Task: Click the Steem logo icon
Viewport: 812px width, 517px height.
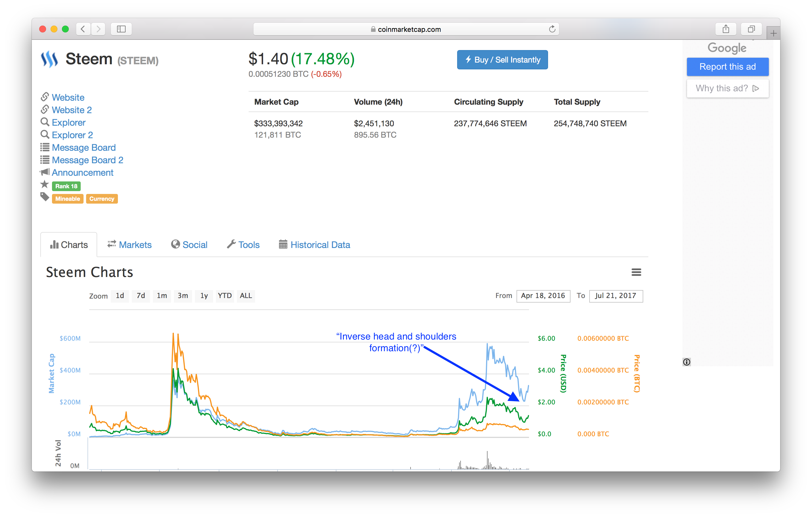Action: pos(49,59)
